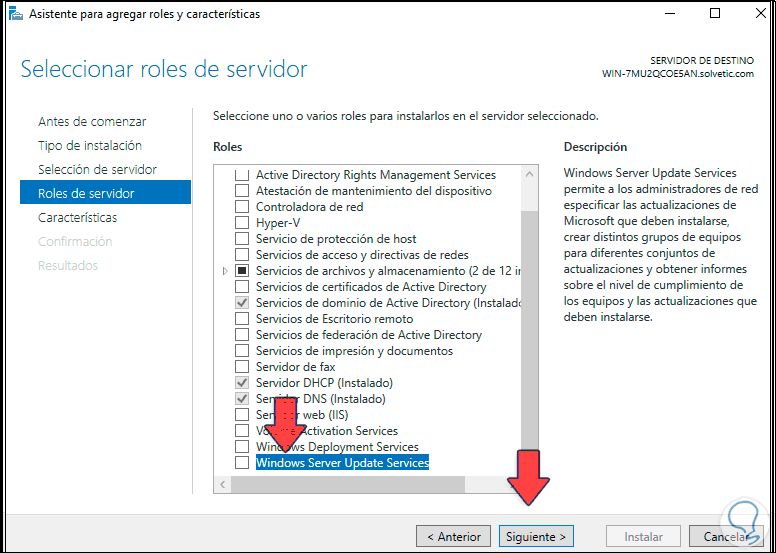Select Windows Server Update Services row text
The height and width of the screenshot is (553, 776).
[342, 462]
